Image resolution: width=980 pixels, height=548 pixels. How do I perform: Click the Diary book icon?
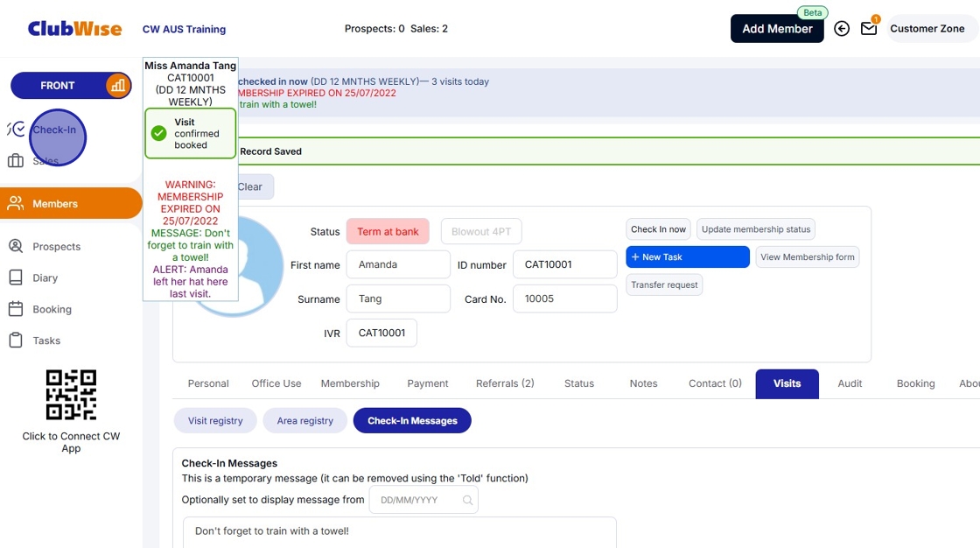pyautogui.click(x=16, y=278)
